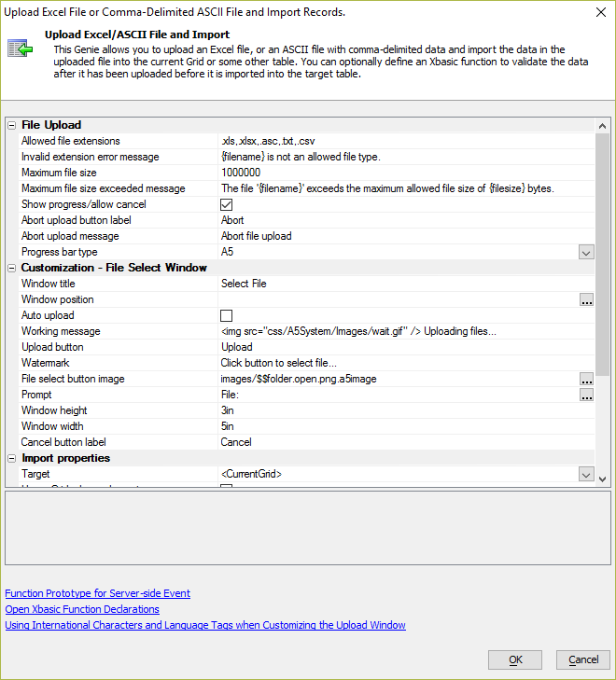Open the Progress bar type dropdown
The width and height of the screenshot is (616, 680).
click(x=586, y=253)
